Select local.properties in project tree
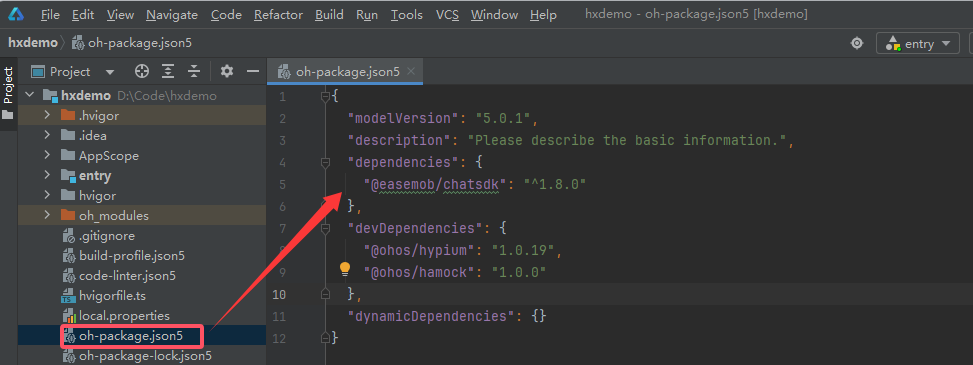 [x=124, y=316]
